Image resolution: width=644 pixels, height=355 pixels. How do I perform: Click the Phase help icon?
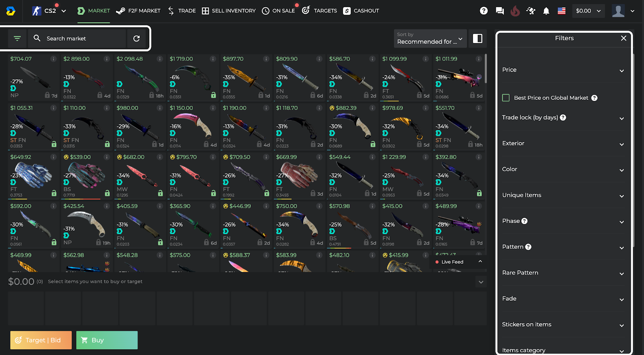click(524, 221)
